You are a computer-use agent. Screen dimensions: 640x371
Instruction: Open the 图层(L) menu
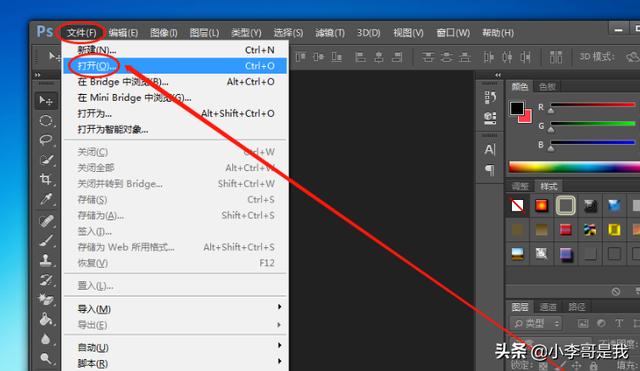click(204, 33)
